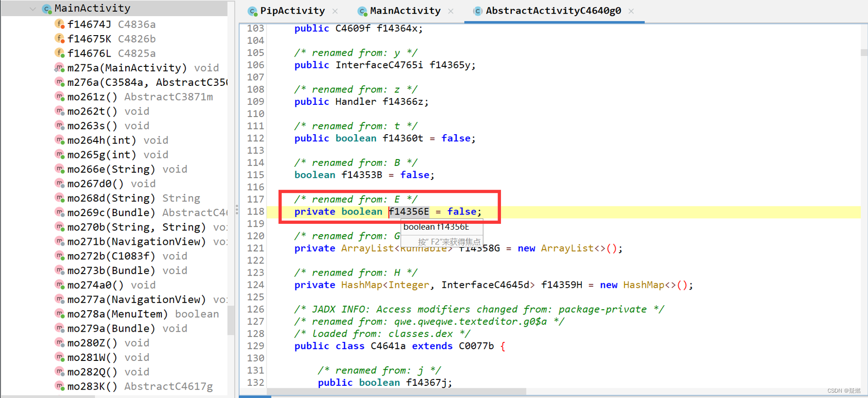Close the PipActivity tab
Image resolution: width=868 pixels, height=398 pixels.
click(x=335, y=11)
